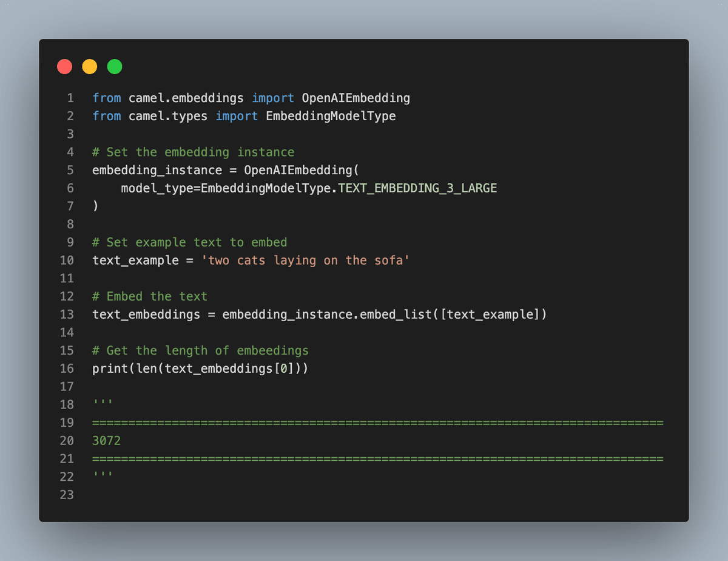The height and width of the screenshot is (561, 728).
Task: Click the red close window dot
Action: pyautogui.click(x=65, y=67)
